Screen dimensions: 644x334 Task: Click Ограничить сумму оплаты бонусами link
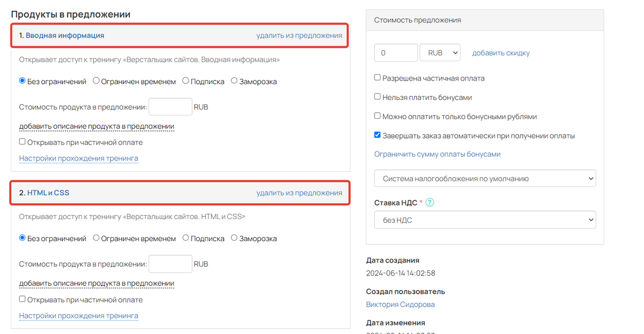pos(437,154)
